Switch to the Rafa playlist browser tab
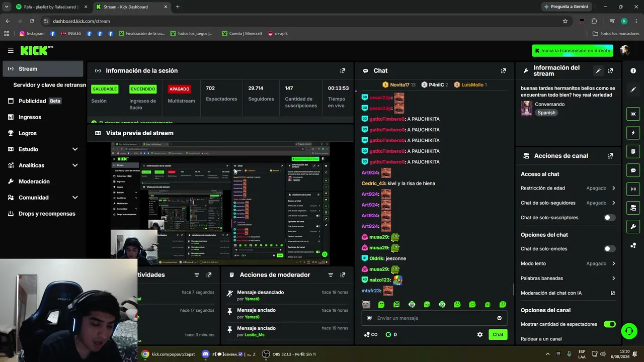644x362 pixels. pyautogui.click(x=51, y=7)
